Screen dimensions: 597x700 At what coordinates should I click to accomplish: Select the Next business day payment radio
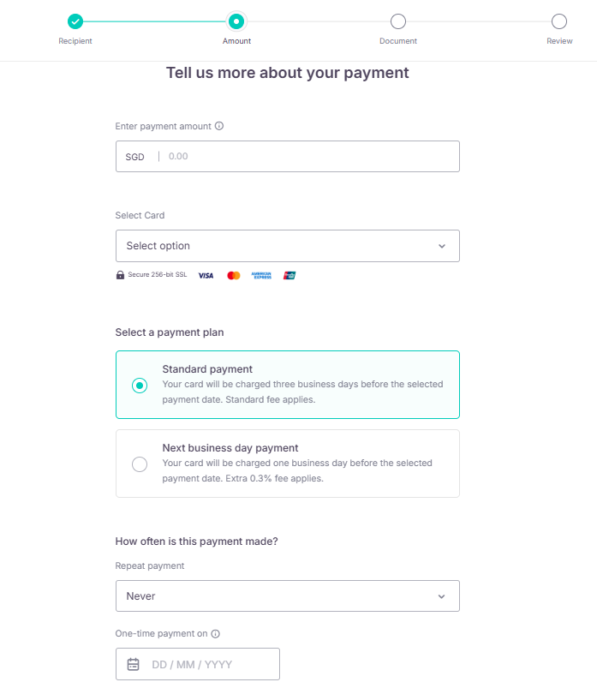click(140, 464)
